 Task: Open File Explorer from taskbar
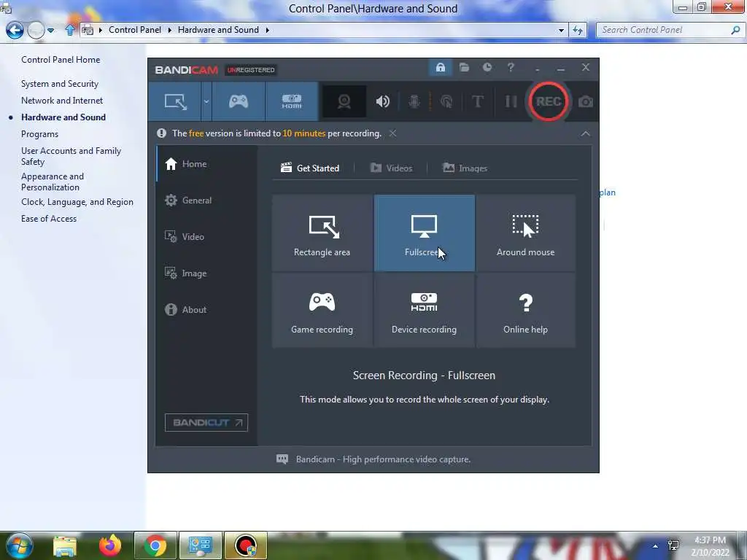tap(65, 545)
